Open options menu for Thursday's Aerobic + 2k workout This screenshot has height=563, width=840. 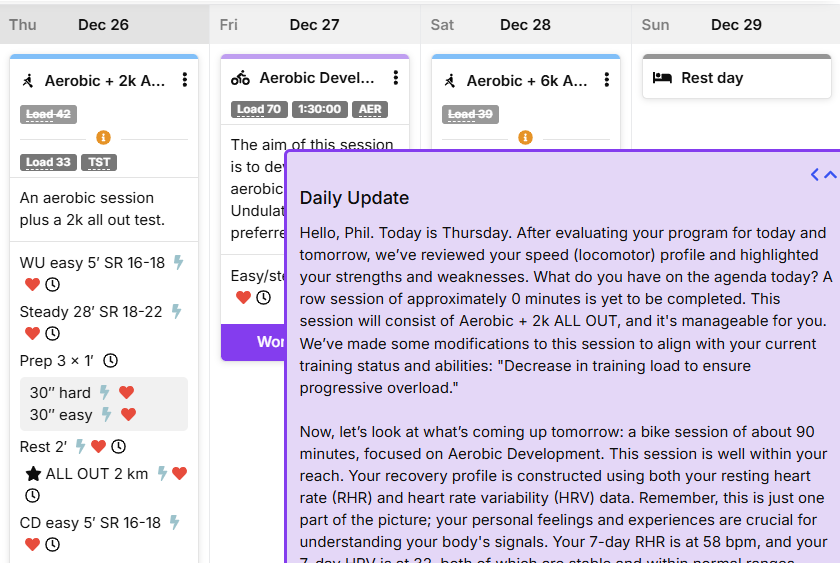pyautogui.click(x=185, y=80)
